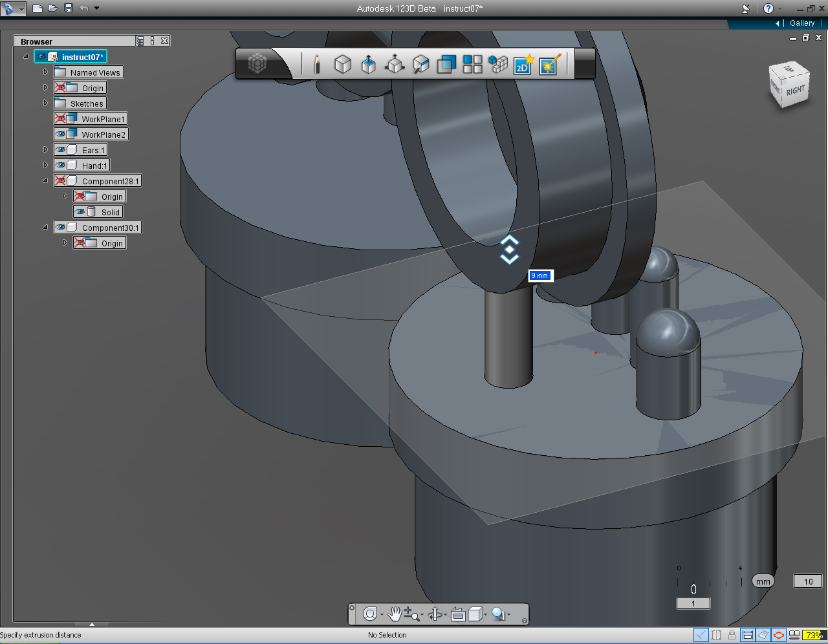Expand Origin under Component30:1

coord(65,242)
